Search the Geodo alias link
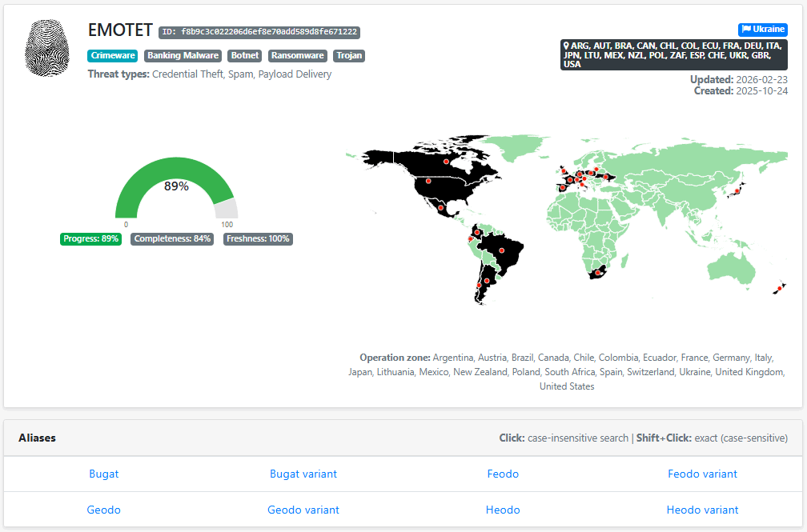This screenshot has width=807, height=532. click(x=104, y=510)
